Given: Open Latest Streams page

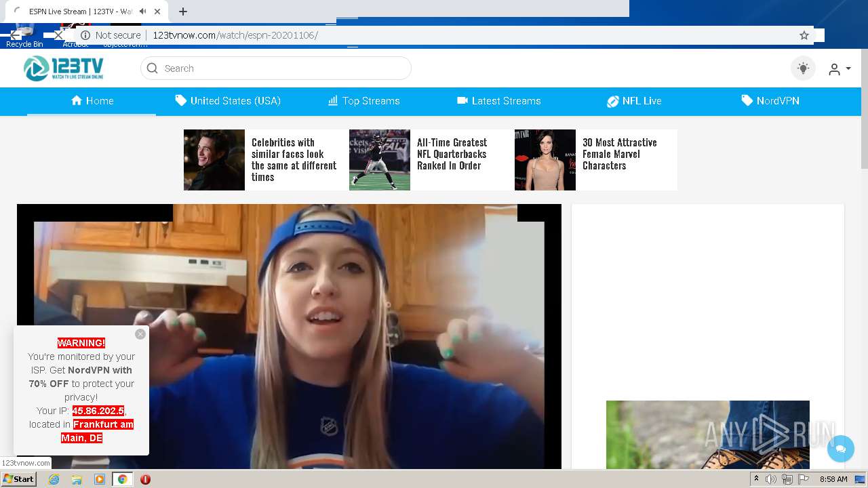Looking at the screenshot, I should 498,101.
